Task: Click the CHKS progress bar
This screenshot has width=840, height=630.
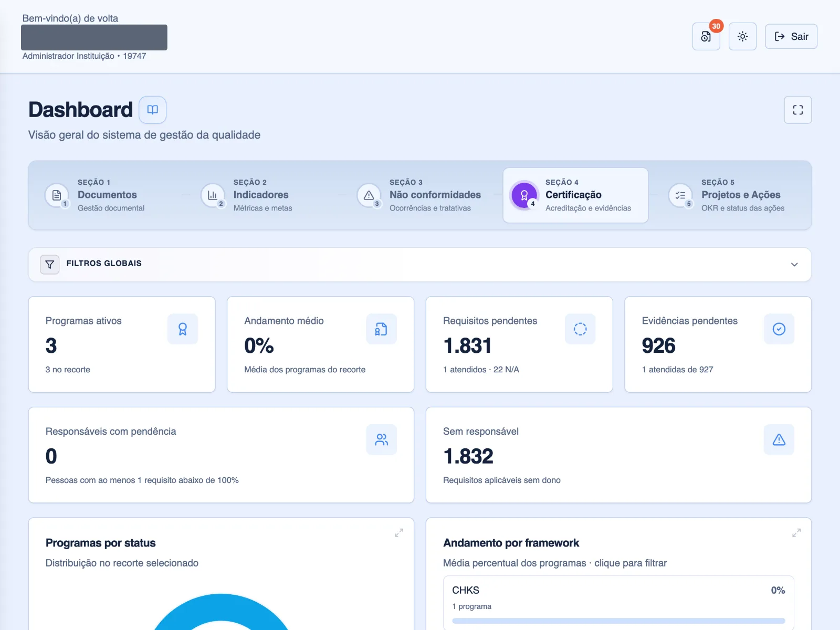Action: [x=618, y=621]
